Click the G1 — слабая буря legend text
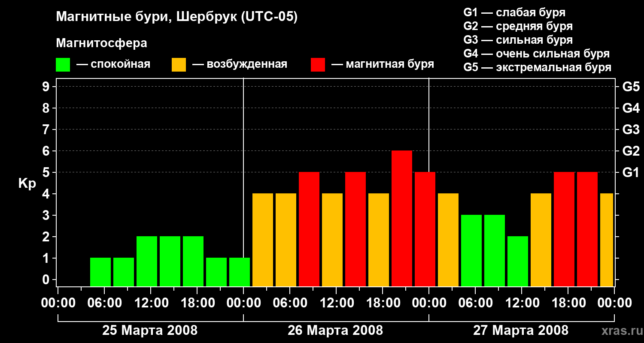This screenshot has height=343, width=644. (x=514, y=12)
